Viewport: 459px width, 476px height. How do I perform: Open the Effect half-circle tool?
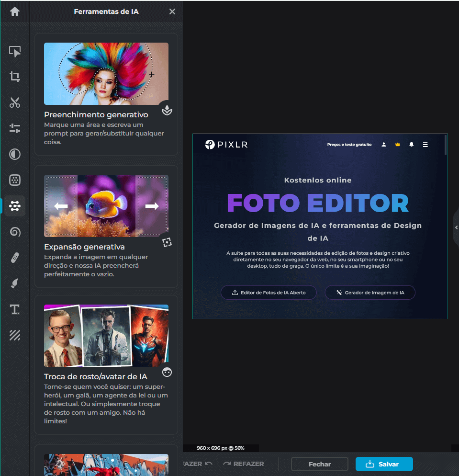click(14, 154)
